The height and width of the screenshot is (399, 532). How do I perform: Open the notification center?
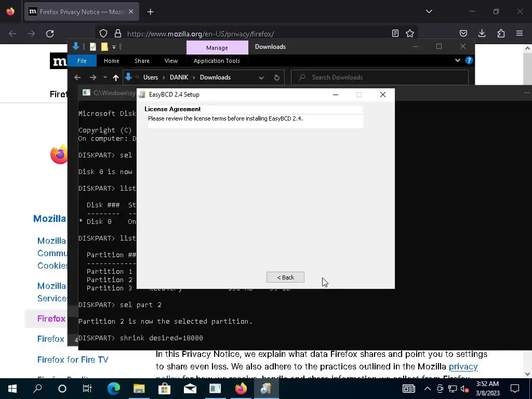click(x=515, y=389)
